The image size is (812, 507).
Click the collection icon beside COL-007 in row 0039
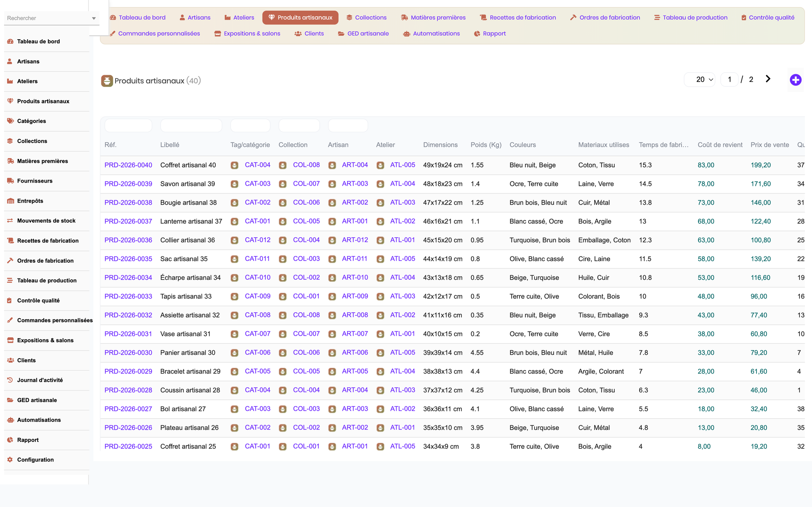pyautogui.click(x=282, y=184)
